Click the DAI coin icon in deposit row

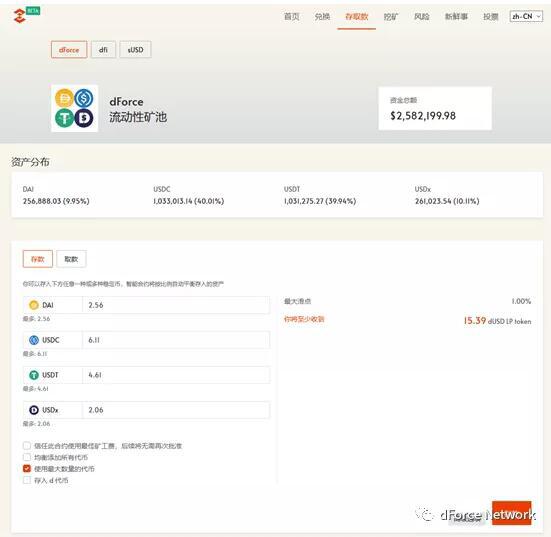34,305
